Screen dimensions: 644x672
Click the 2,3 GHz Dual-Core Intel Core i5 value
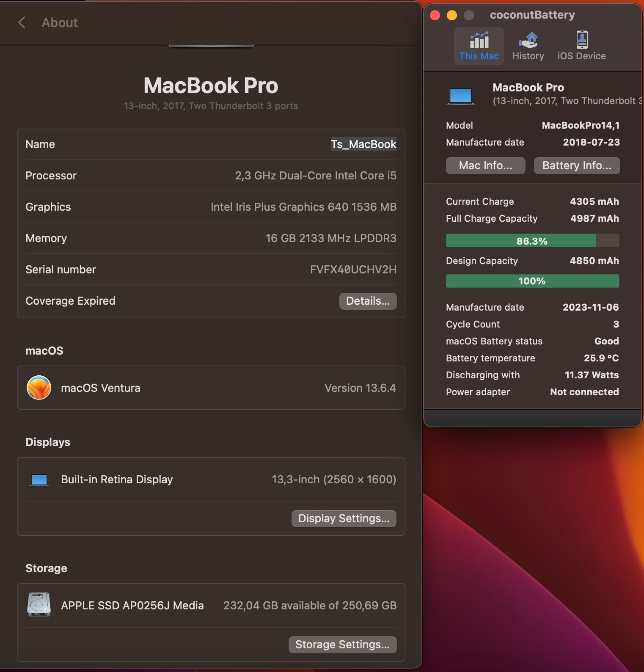(x=316, y=176)
